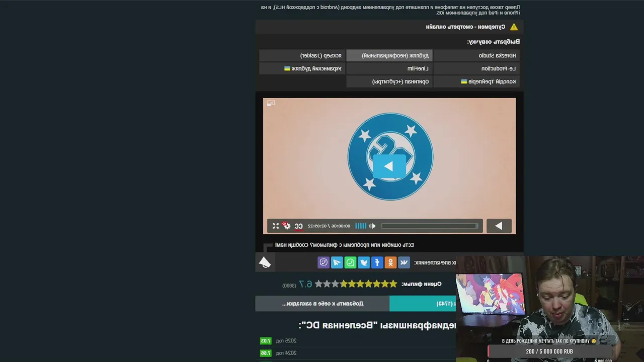This screenshot has height=362, width=644.
Task: Click the 7.66 rating badge for 2024
Action: [x=266, y=353]
